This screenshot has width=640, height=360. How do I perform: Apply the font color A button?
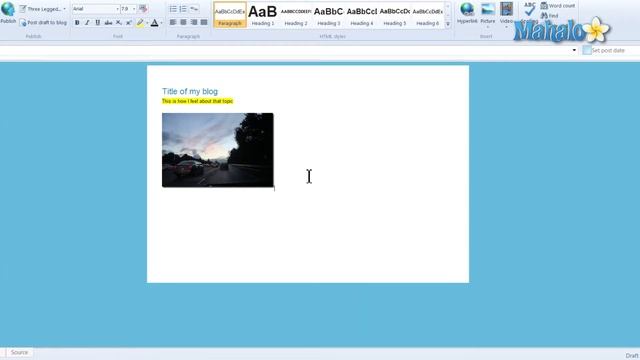coord(154,23)
